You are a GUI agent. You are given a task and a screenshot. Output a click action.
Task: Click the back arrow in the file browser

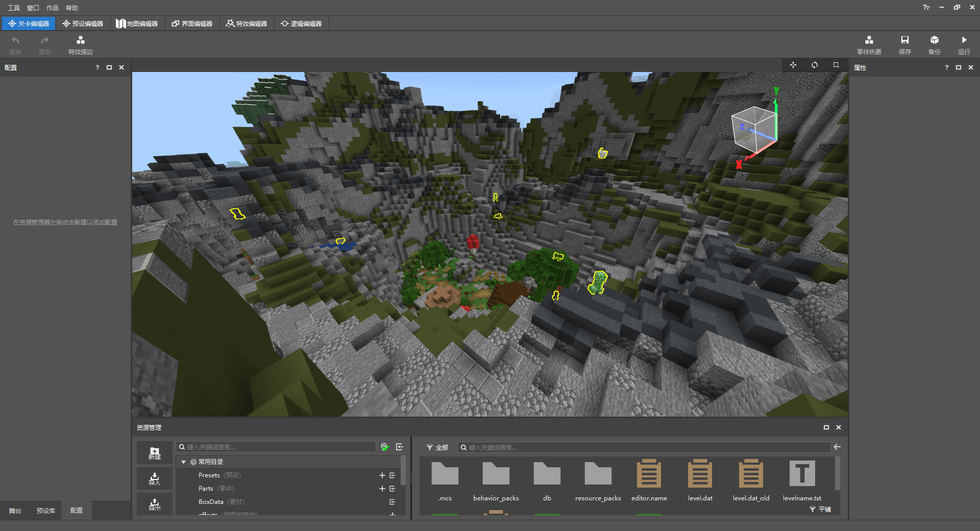837,447
